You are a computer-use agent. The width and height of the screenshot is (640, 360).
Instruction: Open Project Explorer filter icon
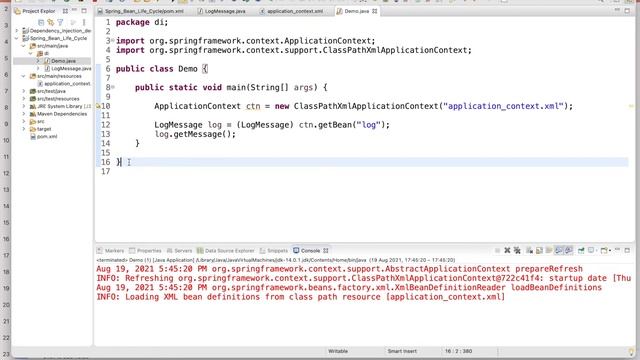tap(60, 22)
